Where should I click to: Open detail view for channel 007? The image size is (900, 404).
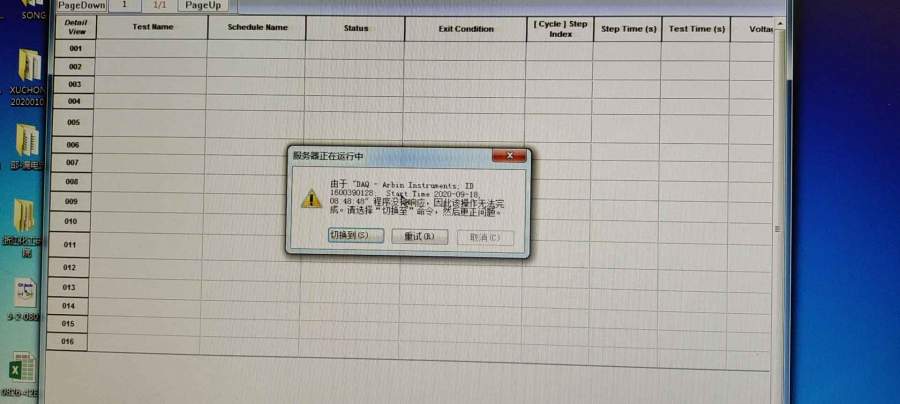click(72, 163)
